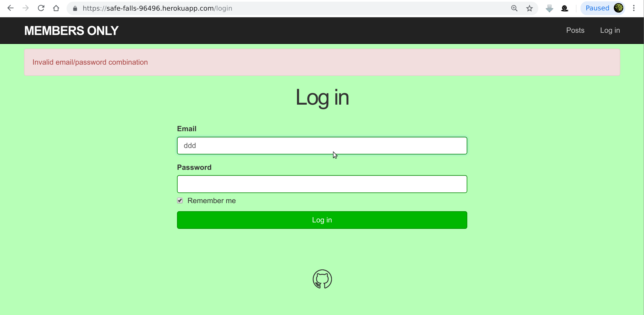This screenshot has height=315, width=644.
Task: Focus the Password input field
Action: point(322,184)
